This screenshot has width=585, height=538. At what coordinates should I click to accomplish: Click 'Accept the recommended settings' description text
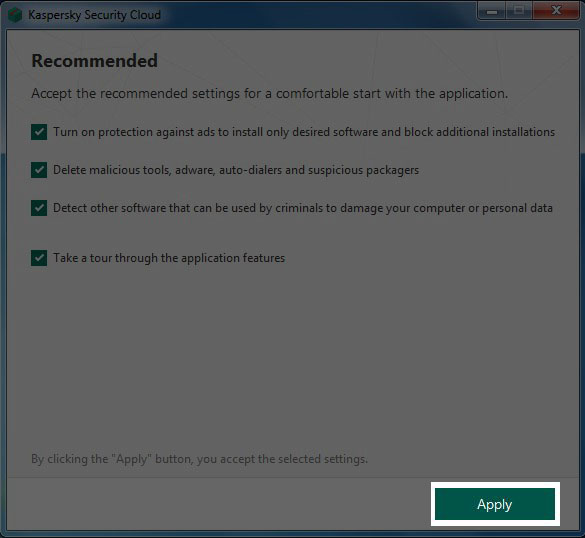click(x=270, y=94)
